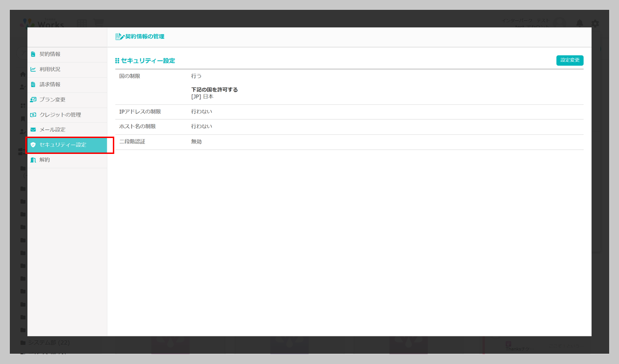Click the notification bell icon
The image size is (619, 364).
coord(580,23)
